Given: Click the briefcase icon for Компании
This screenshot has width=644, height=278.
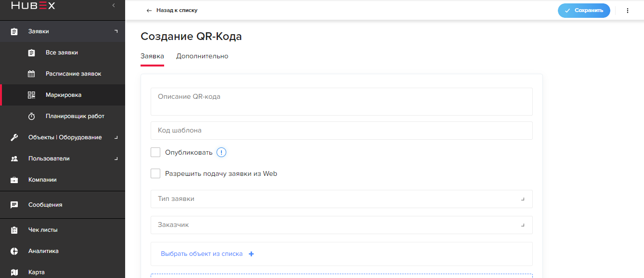Looking at the screenshot, I should (x=14, y=180).
